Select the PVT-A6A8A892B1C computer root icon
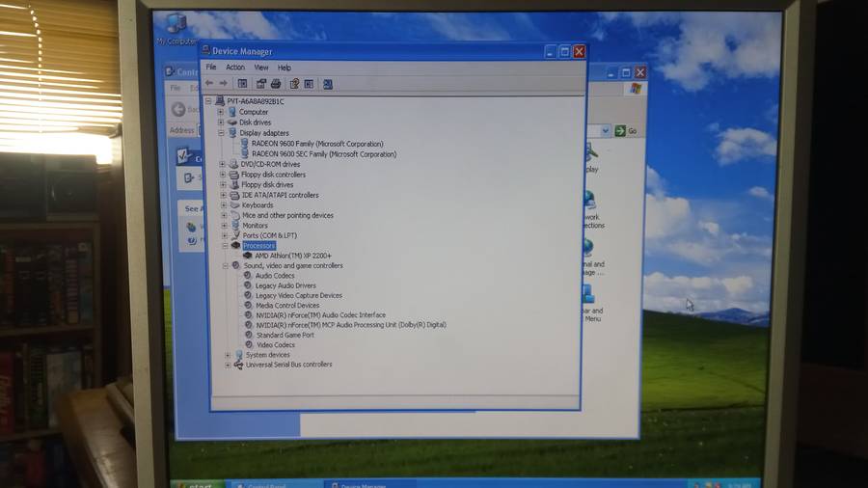This screenshot has height=488, width=868. click(220, 100)
